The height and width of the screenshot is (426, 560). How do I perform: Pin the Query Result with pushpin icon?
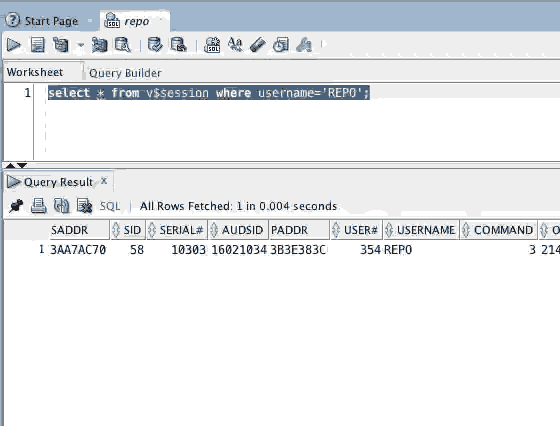(16, 206)
